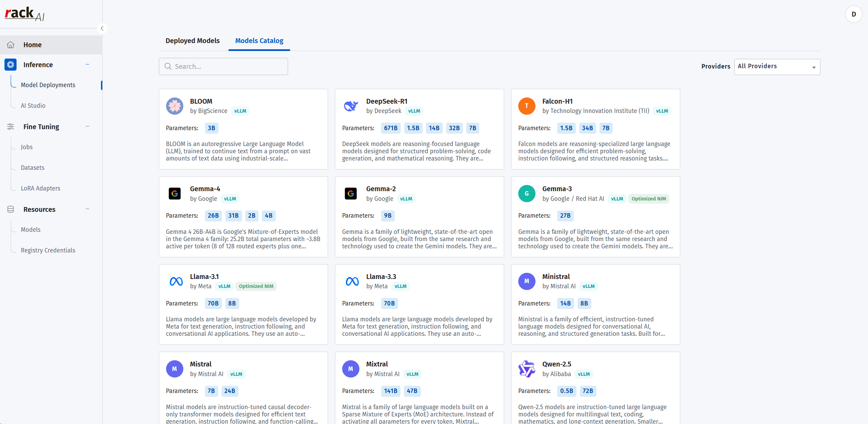Screen dimensions: 868x424
Task: Click the Gemma-3 27B parameter chip
Action: (565, 216)
